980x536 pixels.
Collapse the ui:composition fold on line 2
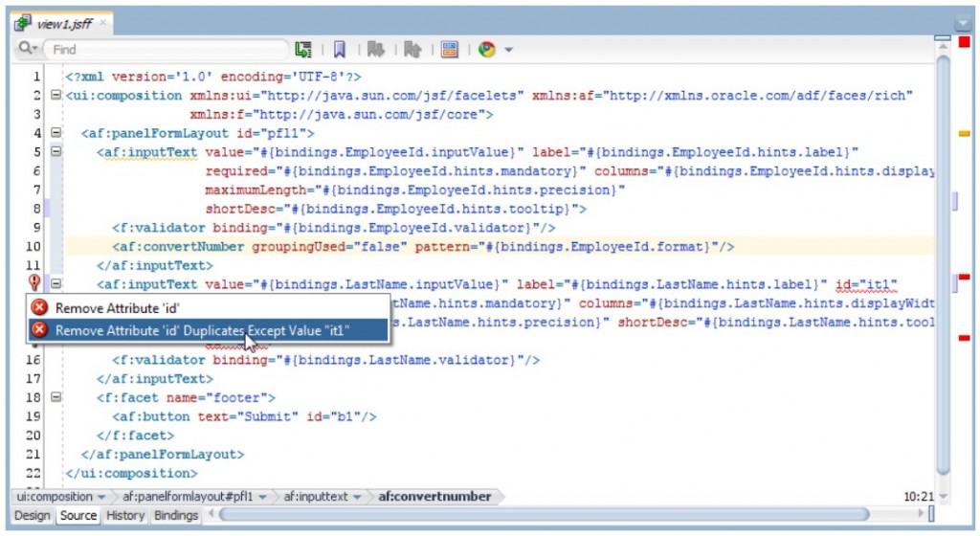pos(56,96)
